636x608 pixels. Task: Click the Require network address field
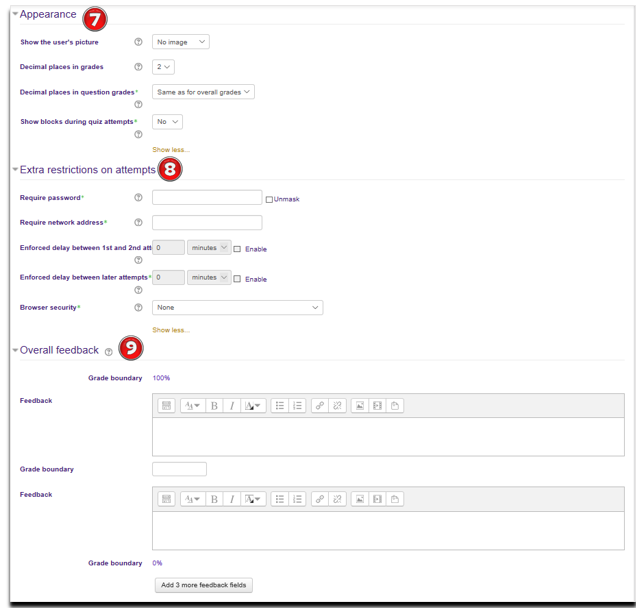point(207,223)
